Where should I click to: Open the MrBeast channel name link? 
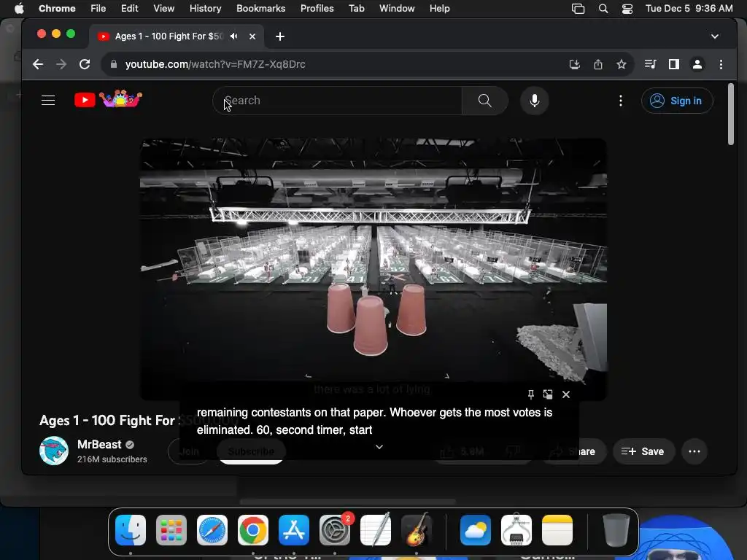point(99,444)
